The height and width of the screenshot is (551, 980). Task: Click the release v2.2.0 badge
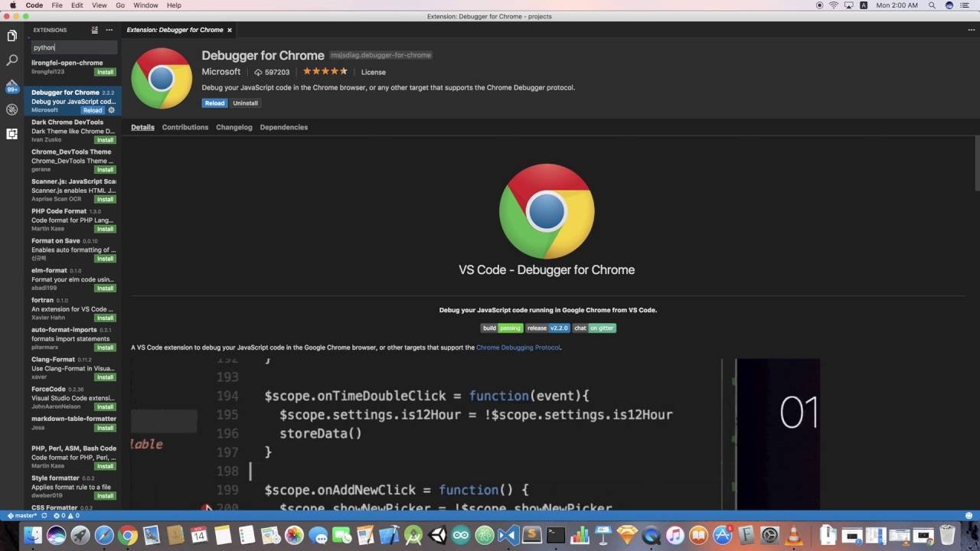point(547,328)
